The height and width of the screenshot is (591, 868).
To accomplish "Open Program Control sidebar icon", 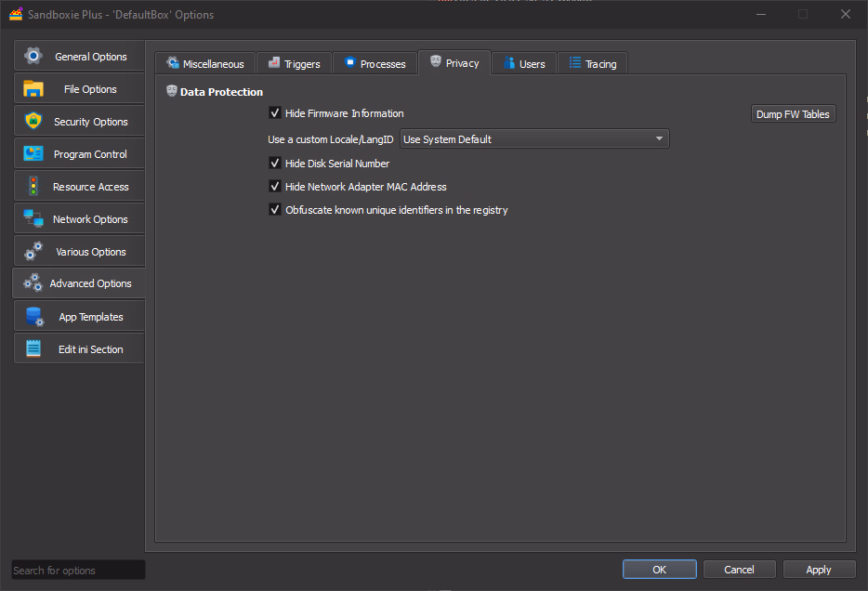I will 33,154.
